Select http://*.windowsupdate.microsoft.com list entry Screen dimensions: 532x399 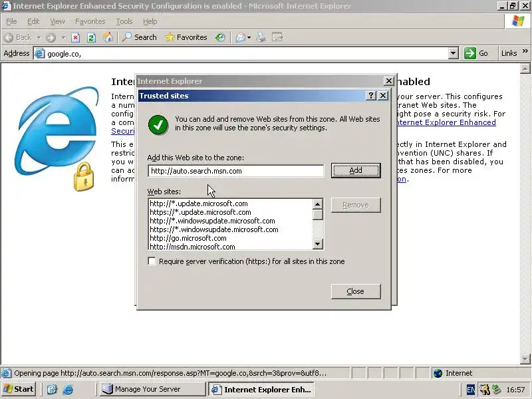pos(212,221)
